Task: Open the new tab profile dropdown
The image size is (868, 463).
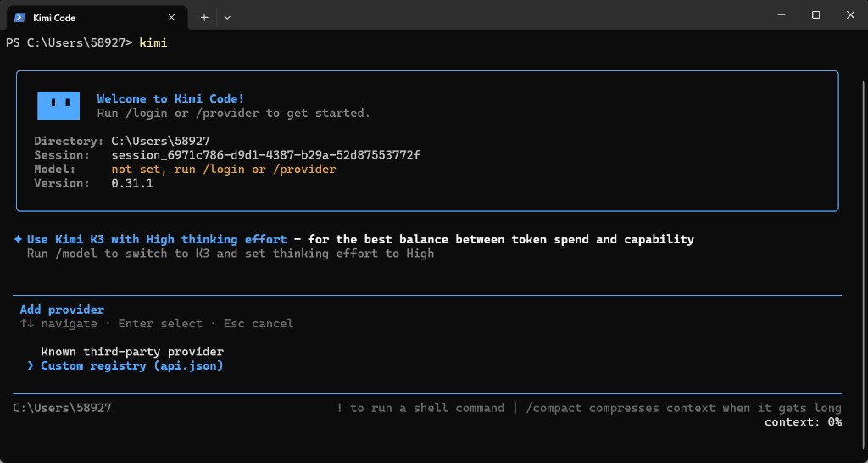Action: click(x=227, y=17)
